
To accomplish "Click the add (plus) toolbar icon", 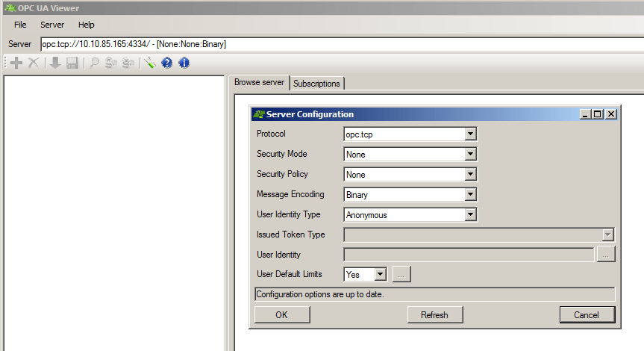I will click(x=16, y=63).
